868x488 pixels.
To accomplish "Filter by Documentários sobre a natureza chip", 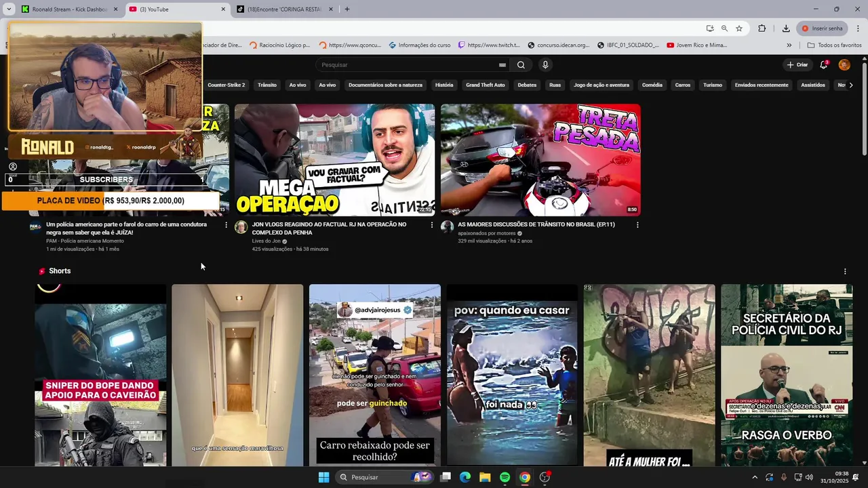I will [x=385, y=85].
